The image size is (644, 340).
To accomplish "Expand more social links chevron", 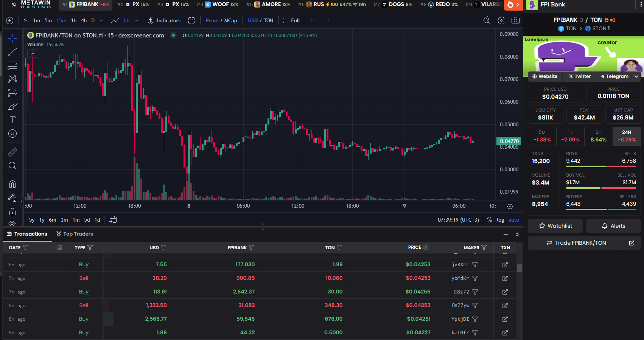I will (636, 76).
